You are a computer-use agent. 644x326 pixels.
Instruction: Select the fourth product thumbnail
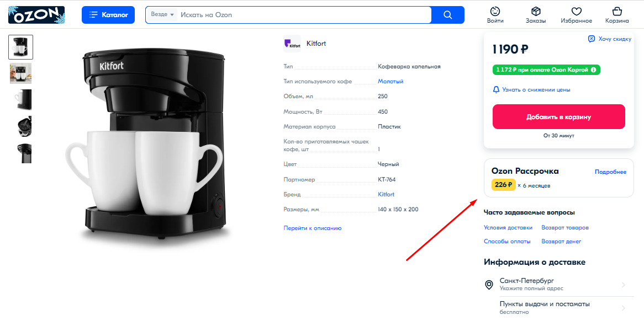point(20,126)
